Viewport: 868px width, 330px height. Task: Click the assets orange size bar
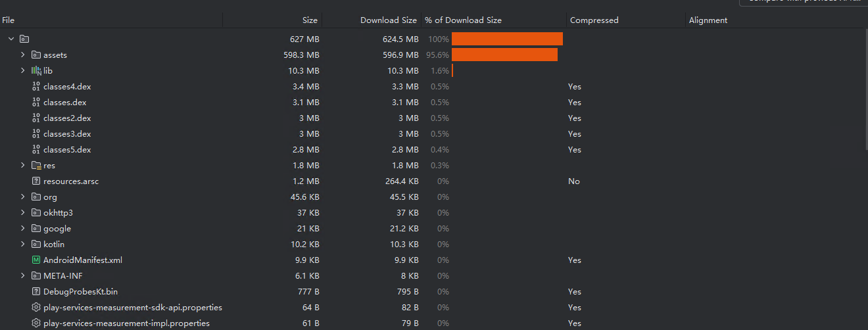(x=504, y=55)
